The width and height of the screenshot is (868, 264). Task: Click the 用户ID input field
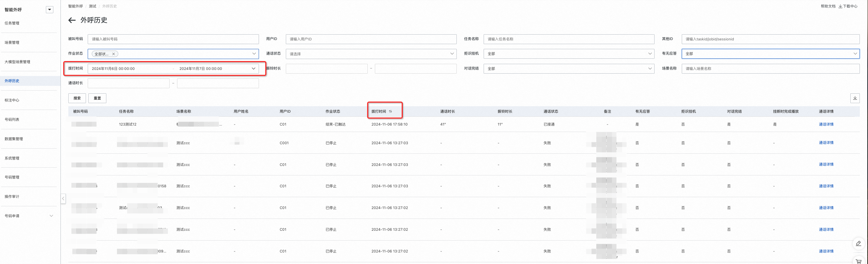[x=371, y=39]
